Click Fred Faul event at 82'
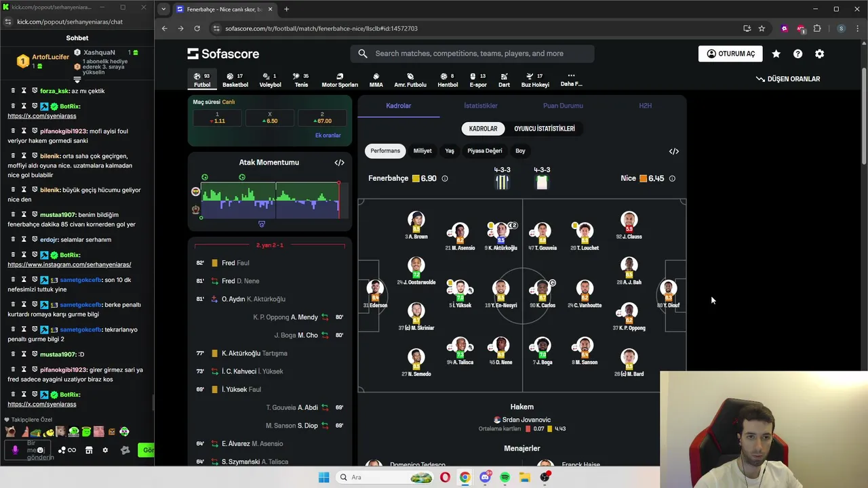The image size is (868, 488). click(270, 263)
